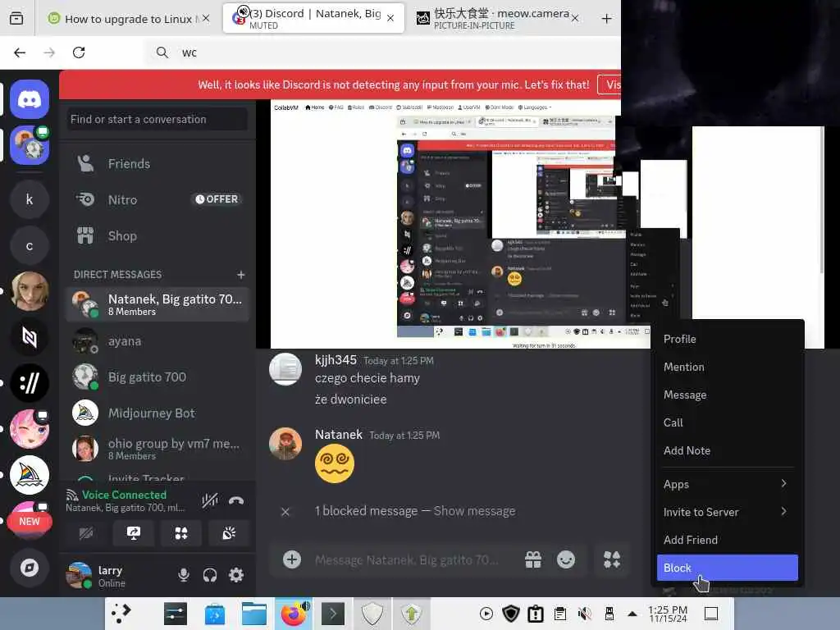Switch to the Linux upgrade browser tab

[127, 19]
